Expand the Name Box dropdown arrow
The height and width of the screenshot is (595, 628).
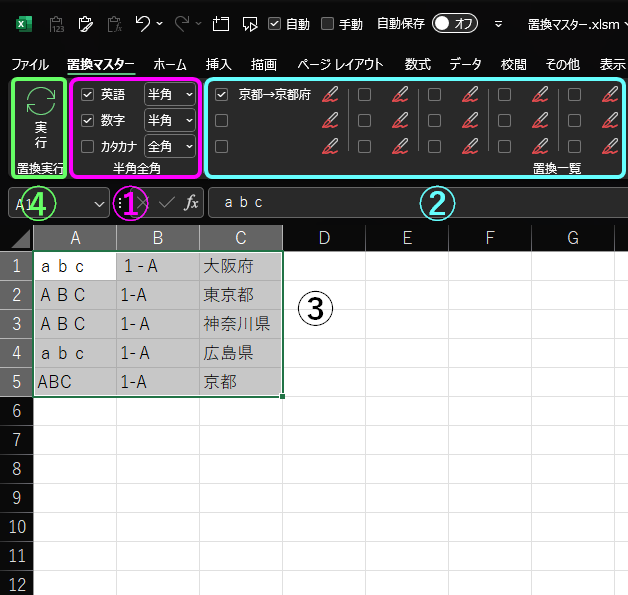[x=99, y=204]
